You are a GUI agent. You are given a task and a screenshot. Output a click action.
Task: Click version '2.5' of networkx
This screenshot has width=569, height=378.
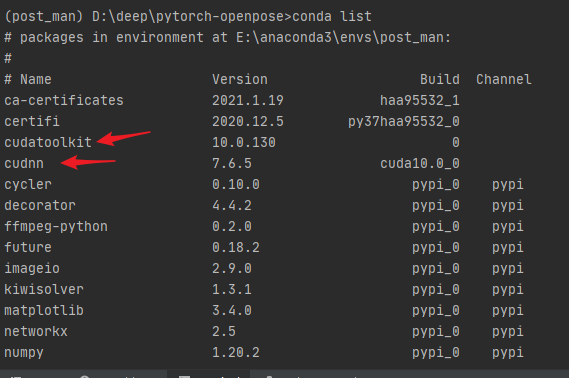224,332
